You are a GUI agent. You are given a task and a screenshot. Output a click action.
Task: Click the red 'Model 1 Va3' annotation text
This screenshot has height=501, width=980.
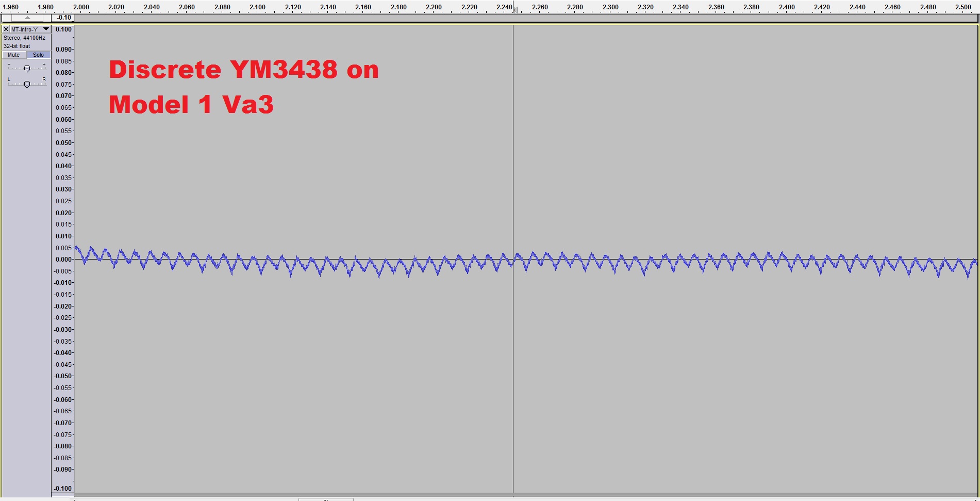[x=191, y=104]
